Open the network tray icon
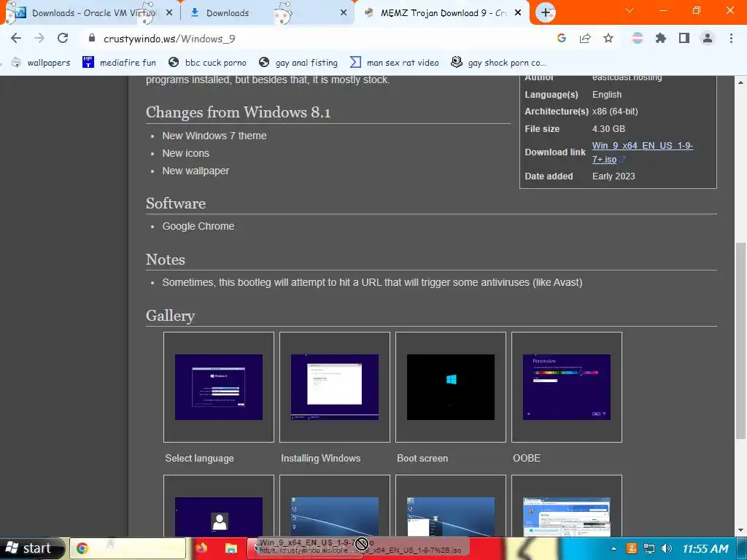Image resolution: width=747 pixels, height=560 pixels. (x=649, y=548)
